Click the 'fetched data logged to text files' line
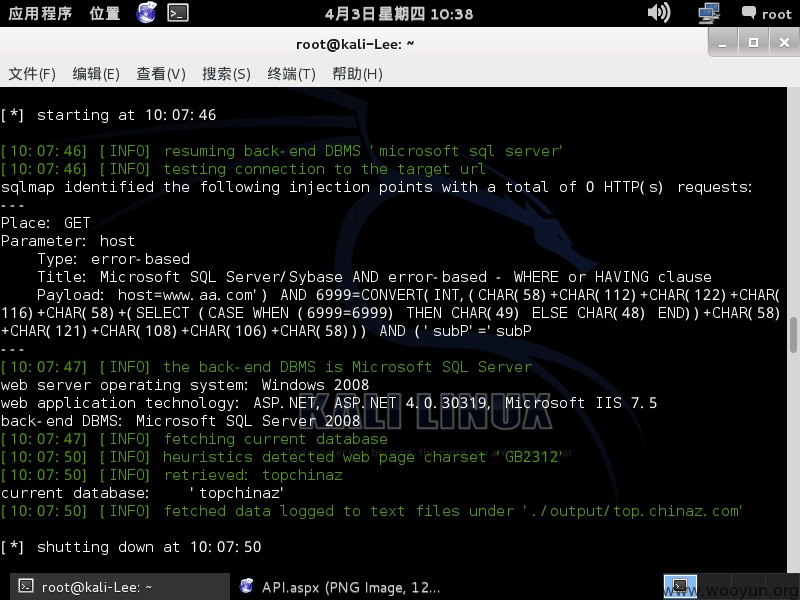Viewport: 800px width, 600px height. point(371,511)
